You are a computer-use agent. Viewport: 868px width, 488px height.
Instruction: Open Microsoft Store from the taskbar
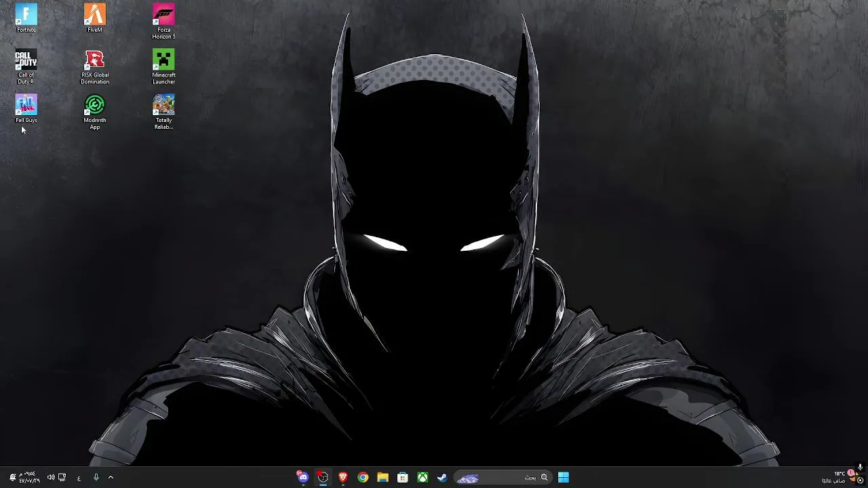[x=403, y=477]
